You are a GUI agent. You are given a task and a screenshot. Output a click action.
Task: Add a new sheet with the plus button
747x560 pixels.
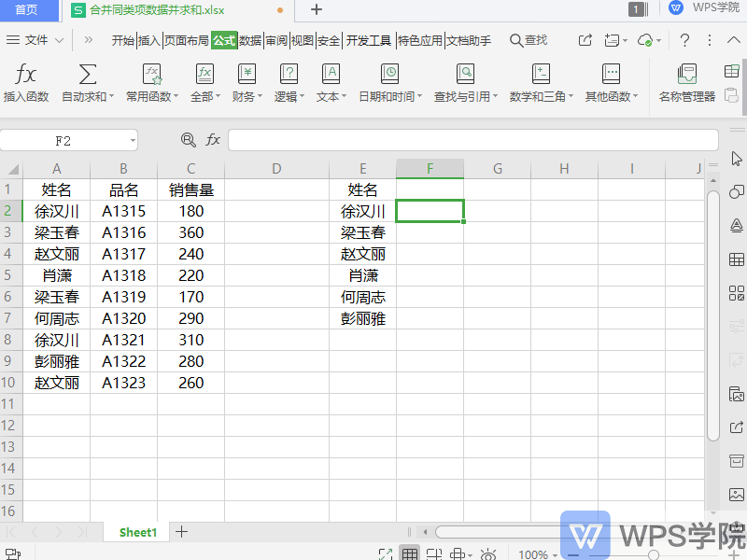click(181, 531)
